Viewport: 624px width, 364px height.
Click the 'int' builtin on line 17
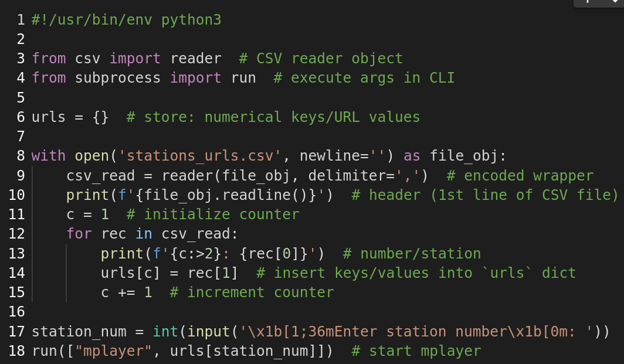tap(165, 331)
